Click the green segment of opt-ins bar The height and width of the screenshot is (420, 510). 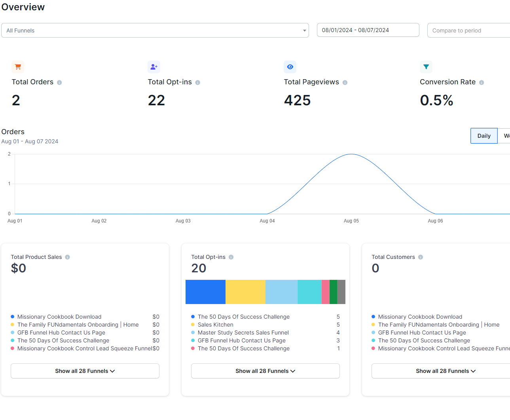[x=334, y=292]
